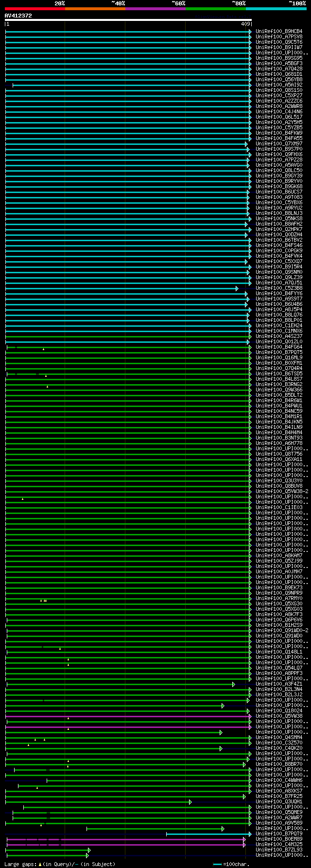Select hit label UniRef100_B9GK68
311x868 pixels.
[x=279, y=187]
